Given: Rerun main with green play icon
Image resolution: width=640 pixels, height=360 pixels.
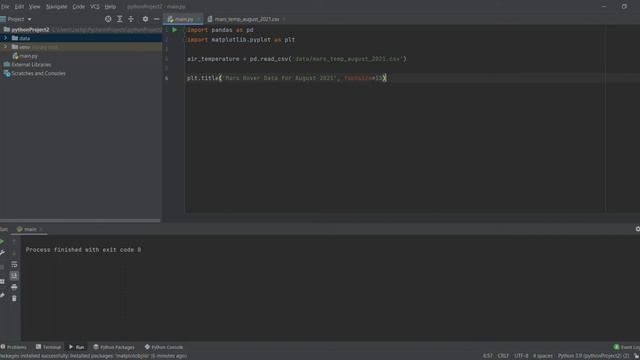Looking at the screenshot, I should pos(2,242).
